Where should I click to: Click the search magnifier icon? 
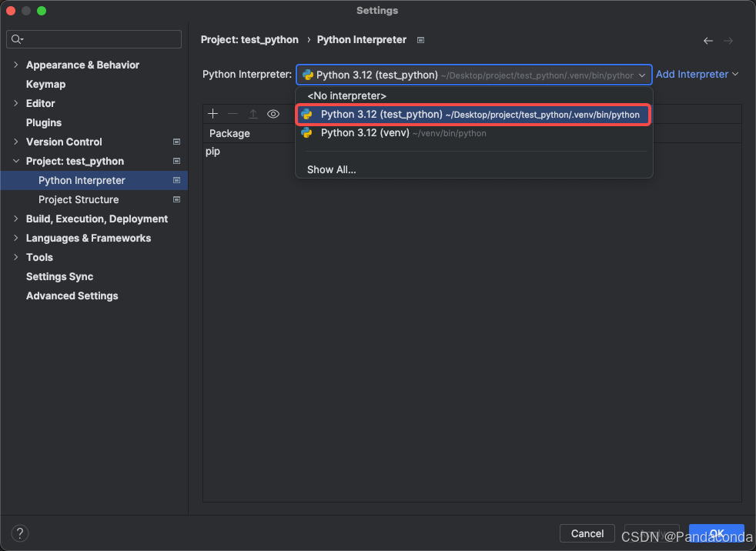pyautogui.click(x=17, y=39)
